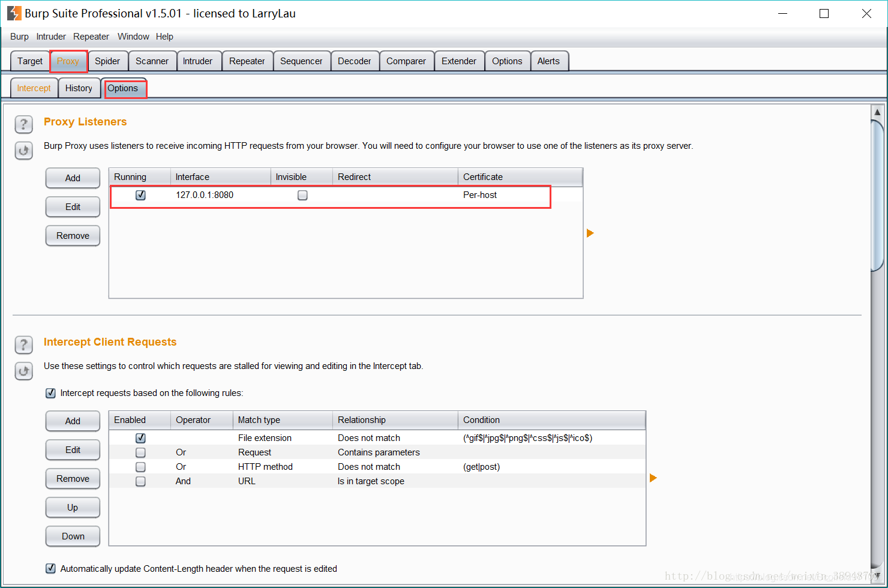Remove the selected intercept rule
Viewport: 888px width, 588px height.
[x=73, y=479]
